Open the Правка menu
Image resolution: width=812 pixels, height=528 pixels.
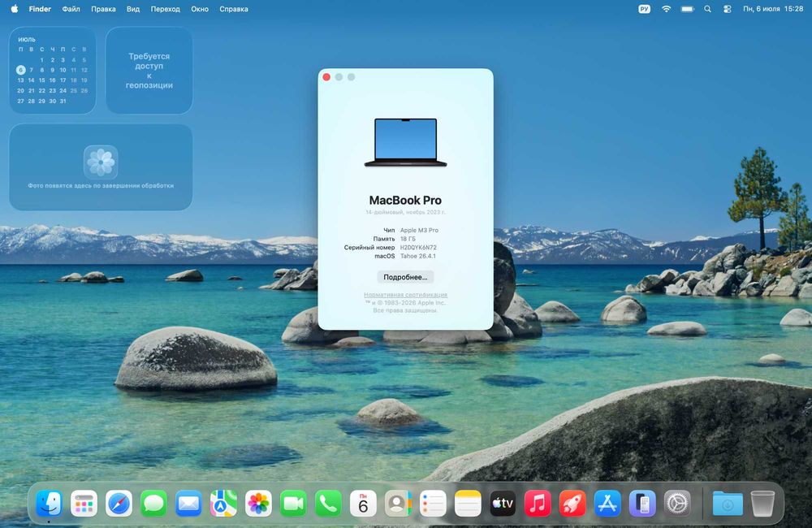point(104,9)
